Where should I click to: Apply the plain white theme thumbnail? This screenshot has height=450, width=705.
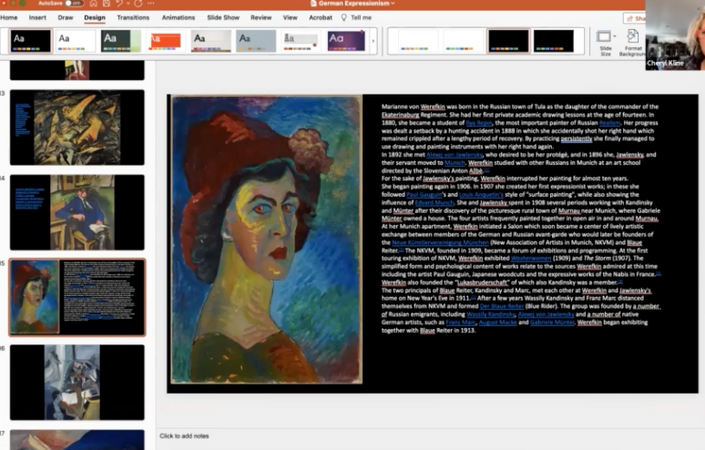coord(76,41)
